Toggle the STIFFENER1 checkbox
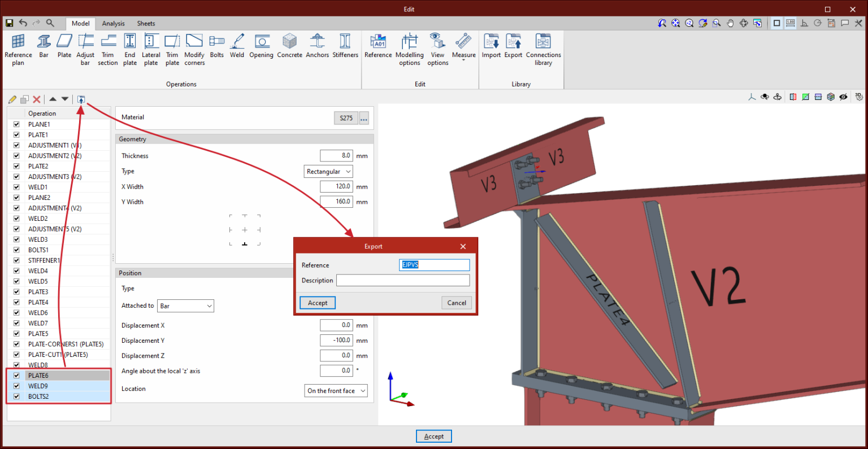Viewport: 868px width, 449px height. 16,260
